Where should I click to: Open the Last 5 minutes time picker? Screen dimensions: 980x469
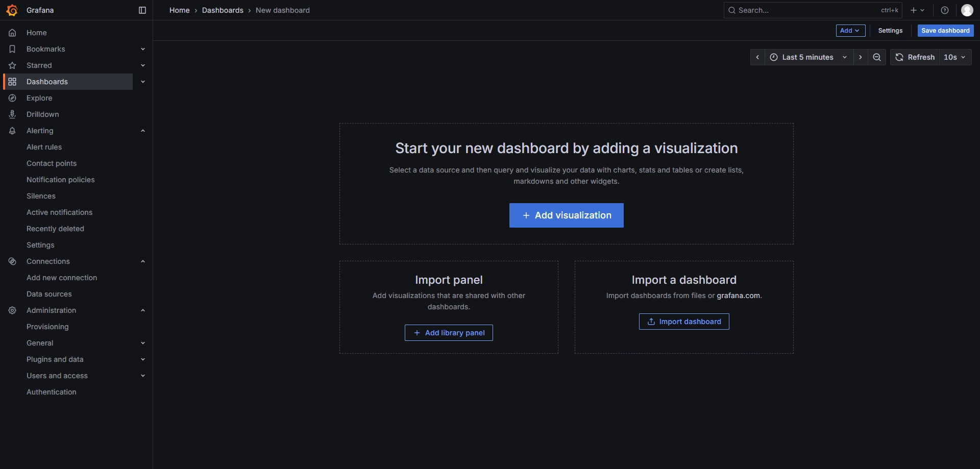pos(808,57)
